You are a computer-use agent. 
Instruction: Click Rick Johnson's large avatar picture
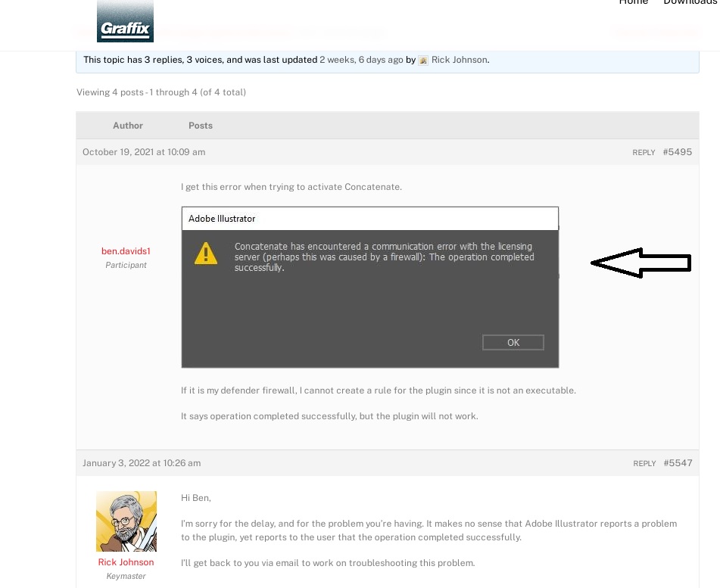tap(126, 521)
